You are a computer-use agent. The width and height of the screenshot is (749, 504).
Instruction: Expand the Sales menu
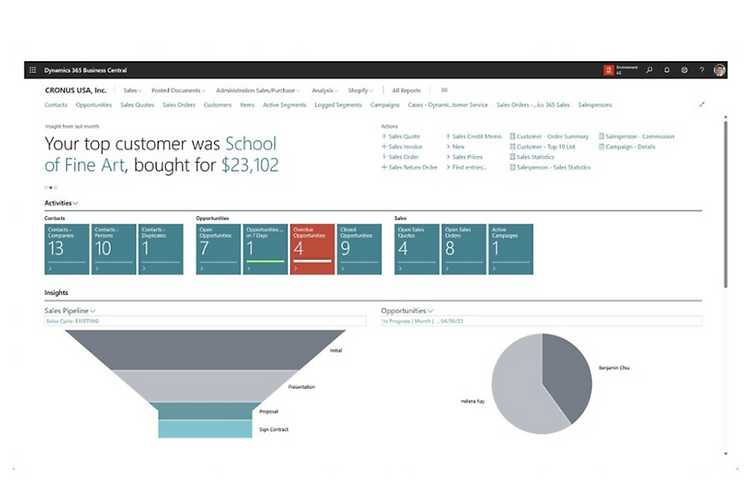(132, 90)
